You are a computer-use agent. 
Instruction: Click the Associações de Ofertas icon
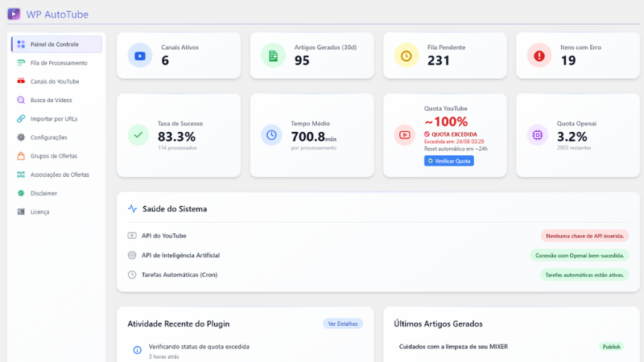(21, 175)
